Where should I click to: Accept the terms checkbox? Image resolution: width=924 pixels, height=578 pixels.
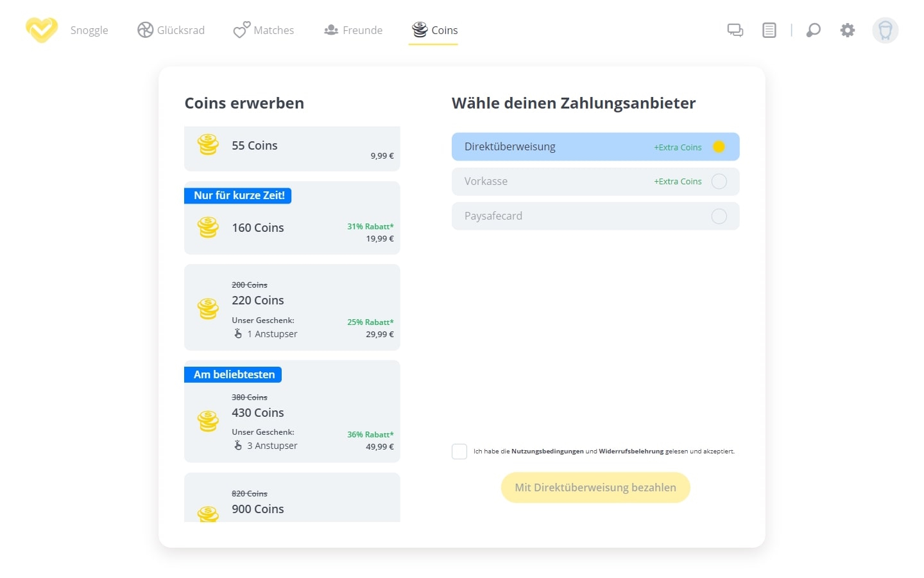pos(459,451)
